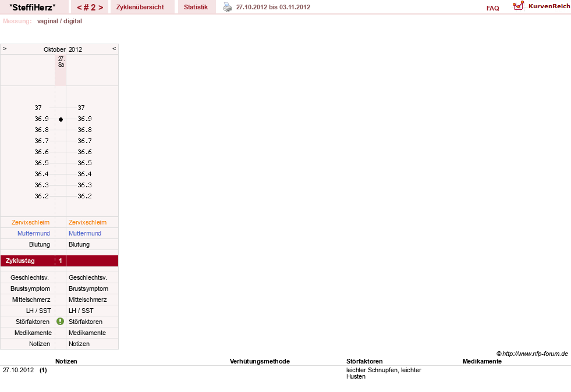This screenshot has height=392, width=571.
Task: Open the FAQ link
Action: [x=492, y=8]
